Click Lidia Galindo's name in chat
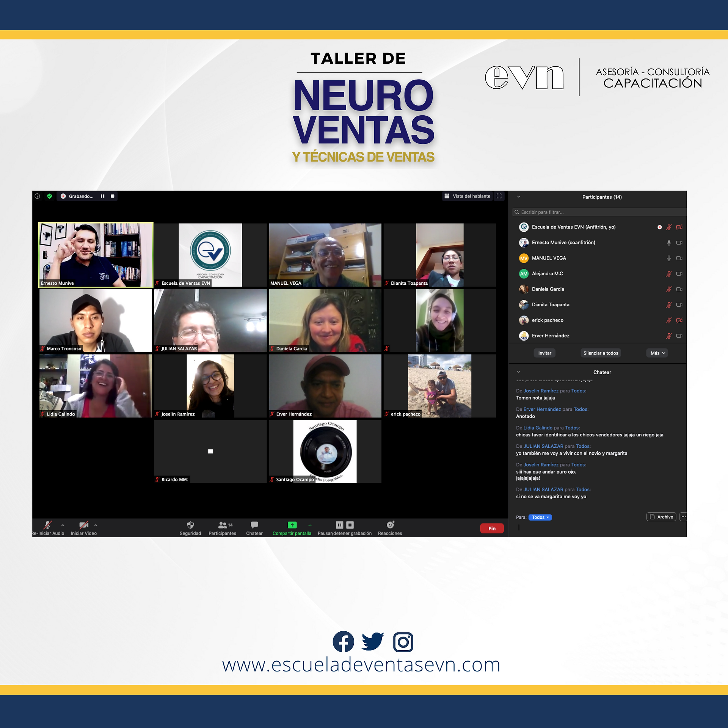728x728 pixels. tap(538, 428)
